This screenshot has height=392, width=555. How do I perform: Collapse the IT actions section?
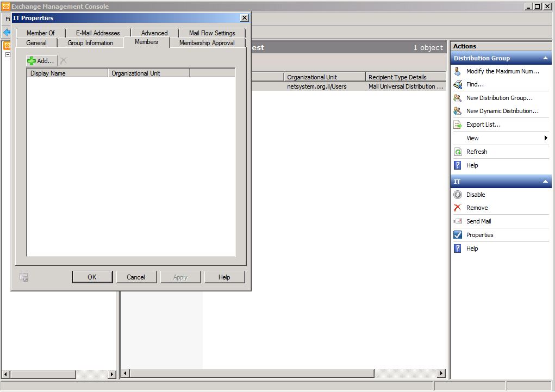(545, 181)
